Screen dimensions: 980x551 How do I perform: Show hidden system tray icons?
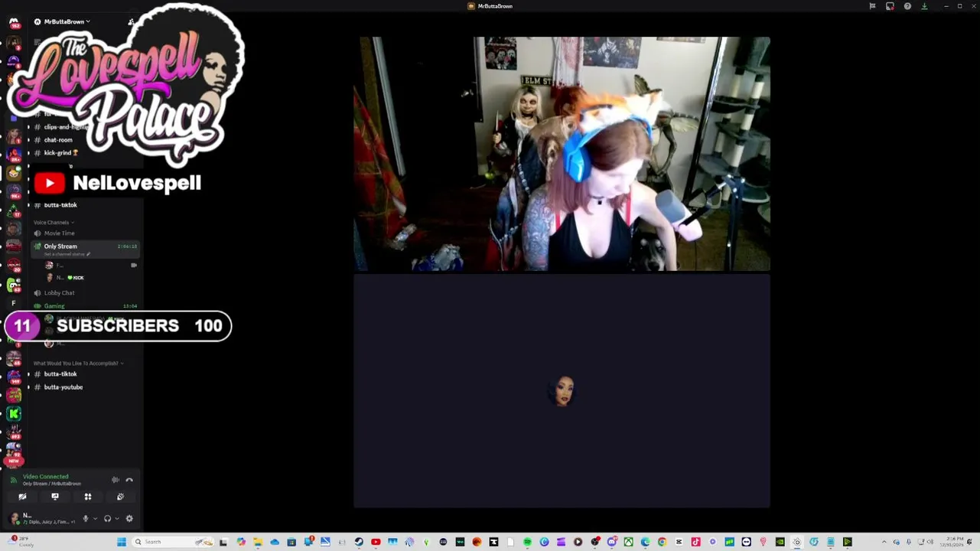884,542
